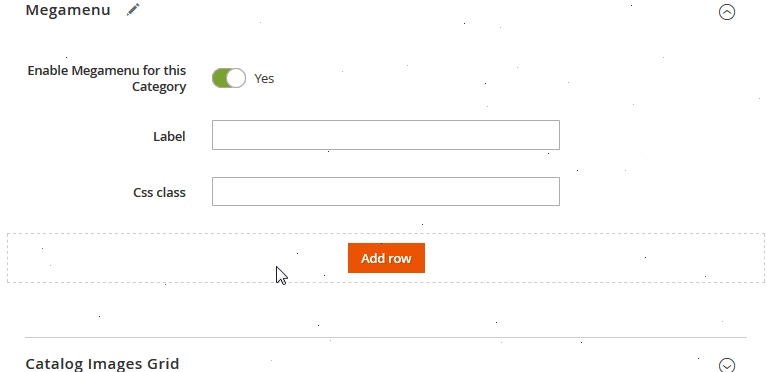The height and width of the screenshot is (372, 767).
Task: Click the white knob of the Megamenu toggle
Action: click(x=236, y=78)
